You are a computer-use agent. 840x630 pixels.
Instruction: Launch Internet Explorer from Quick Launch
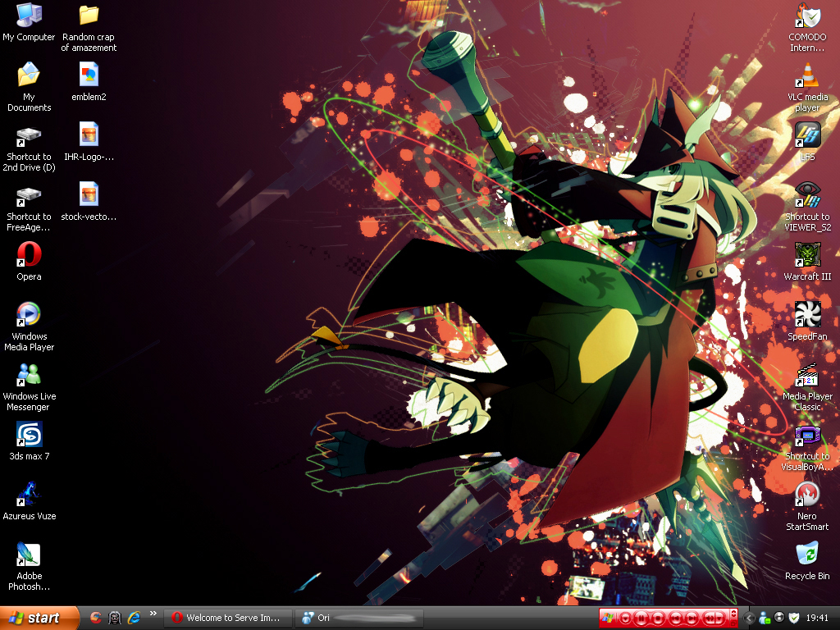click(x=134, y=618)
